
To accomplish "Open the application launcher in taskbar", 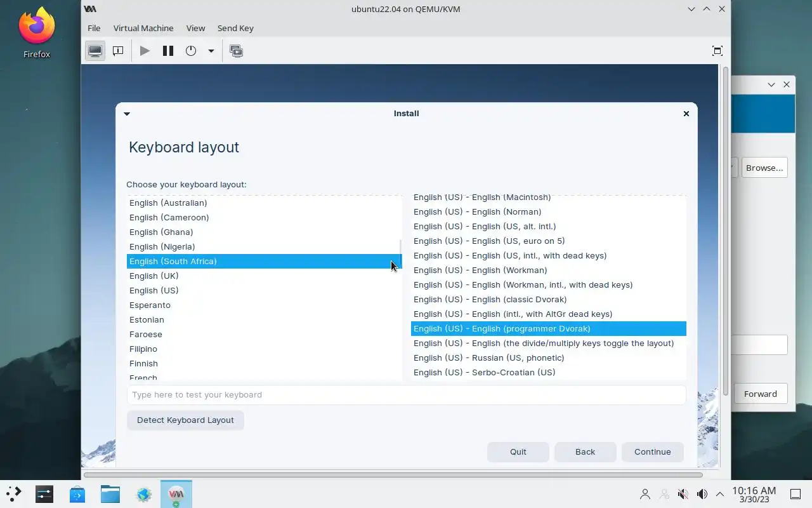I will point(14,494).
